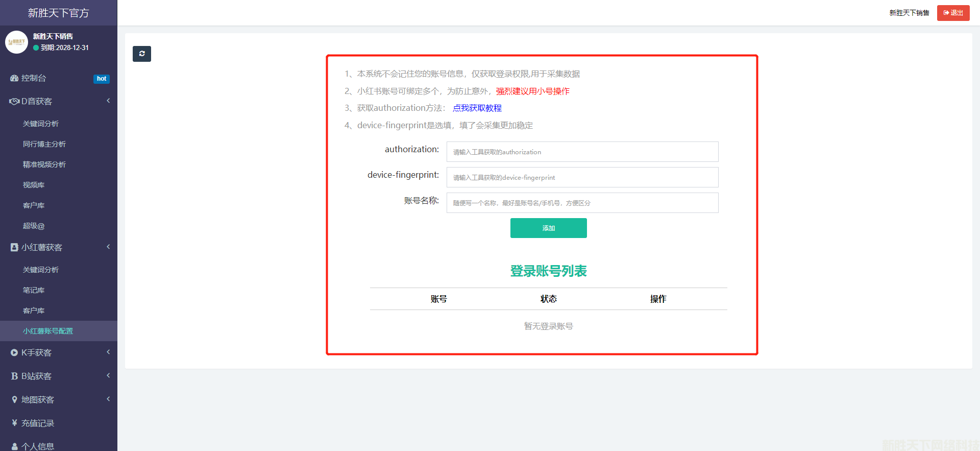Collapse the D音获客 menu chevron
The width and height of the screenshot is (980, 451).
[x=108, y=101]
